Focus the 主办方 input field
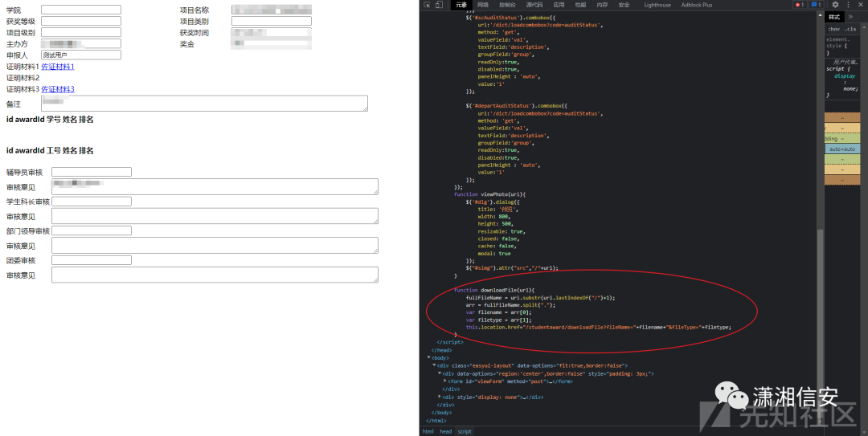 click(81, 43)
